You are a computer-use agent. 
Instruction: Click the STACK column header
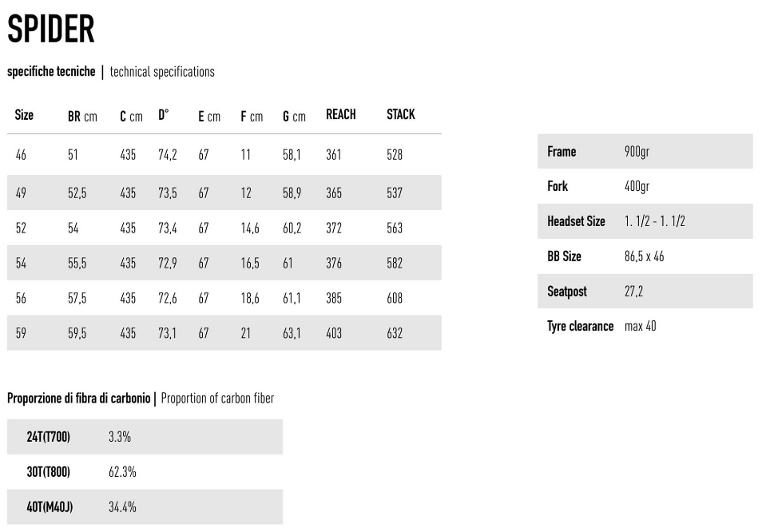[400, 115]
